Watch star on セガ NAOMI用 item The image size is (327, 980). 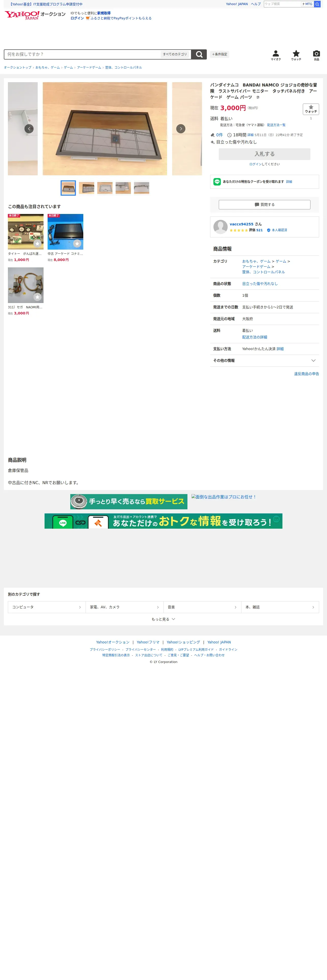[x=37, y=297]
